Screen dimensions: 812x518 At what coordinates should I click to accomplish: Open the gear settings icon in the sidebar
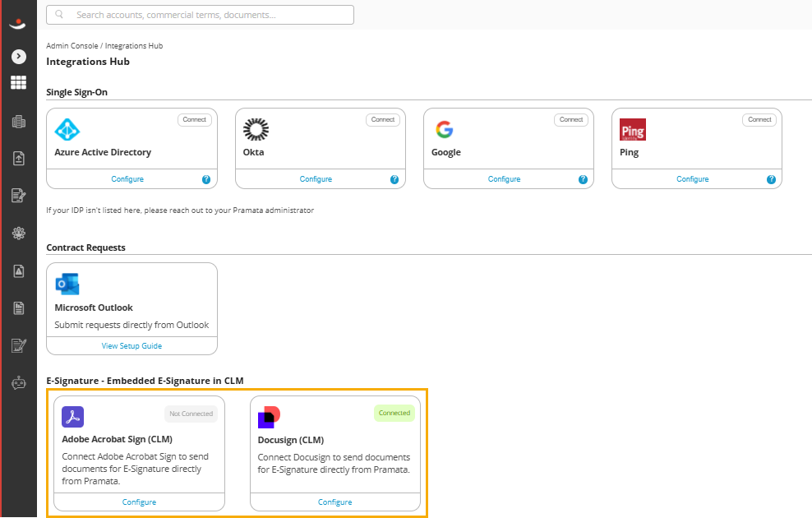click(x=19, y=234)
